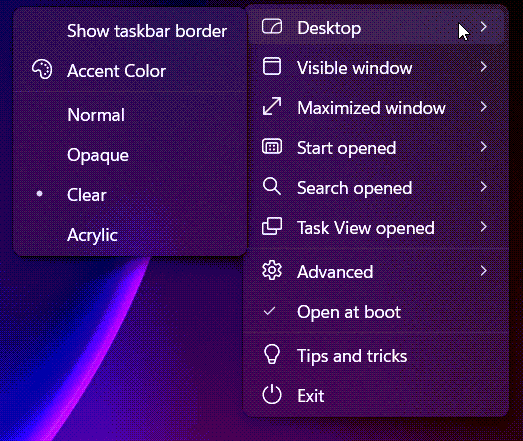This screenshot has width=523, height=441.
Task: Click the Visible window icon
Action: 272,66
